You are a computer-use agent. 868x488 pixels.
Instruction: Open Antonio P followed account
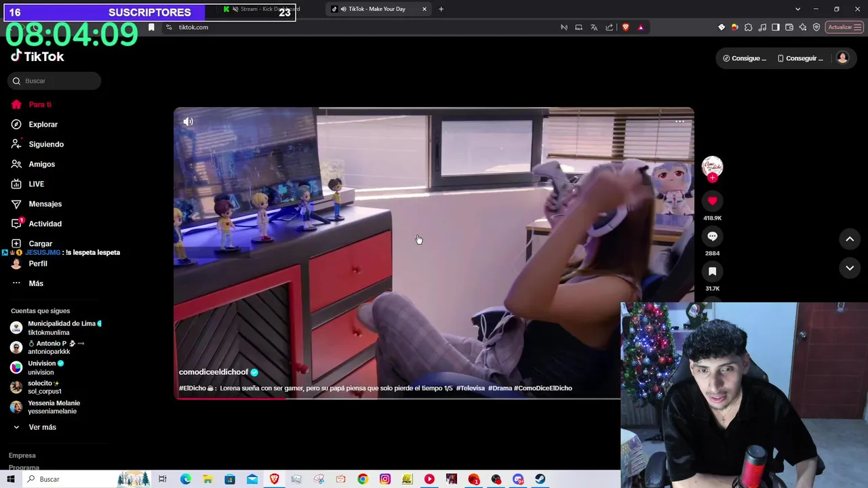tap(47, 348)
